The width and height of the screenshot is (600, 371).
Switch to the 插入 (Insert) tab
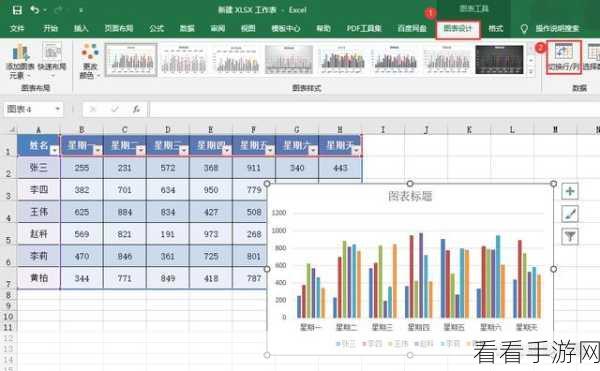pos(81,28)
